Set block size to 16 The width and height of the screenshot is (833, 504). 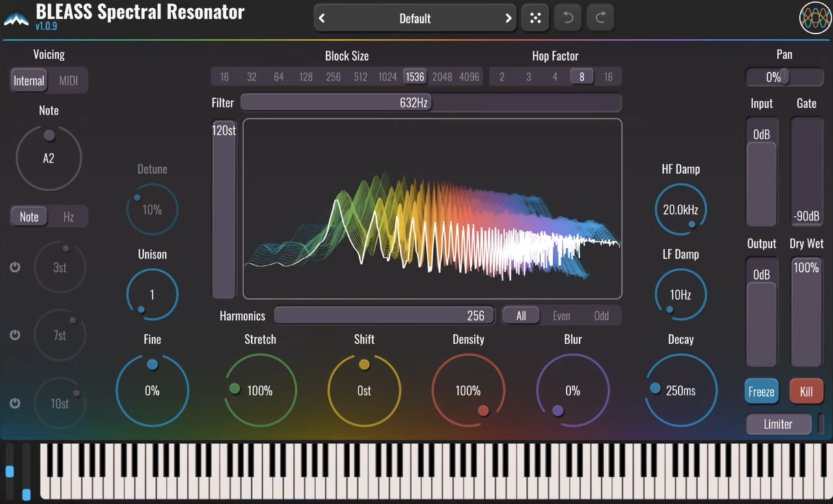(x=225, y=77)
